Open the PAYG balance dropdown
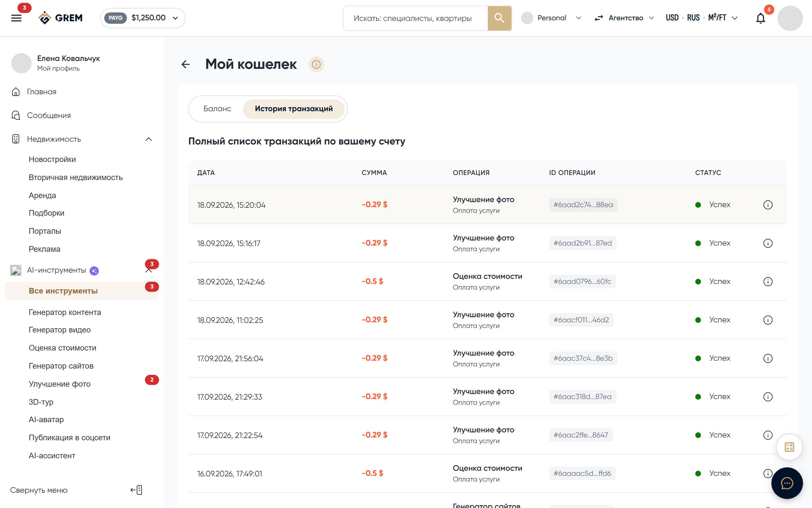Image resolution: width=812 pixels, height=508 pixels. (143, 18)
